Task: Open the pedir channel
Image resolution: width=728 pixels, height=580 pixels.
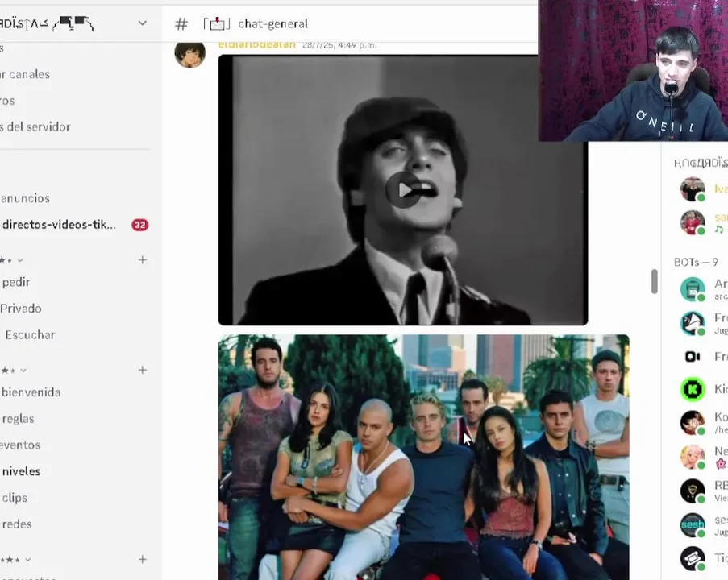Action: coord(16,282)
